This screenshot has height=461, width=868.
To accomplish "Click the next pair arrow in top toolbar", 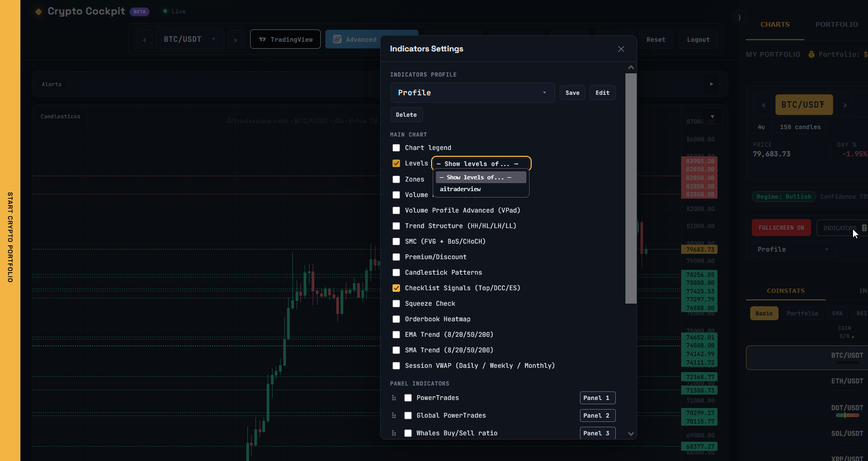I will [x=235, y=40].
